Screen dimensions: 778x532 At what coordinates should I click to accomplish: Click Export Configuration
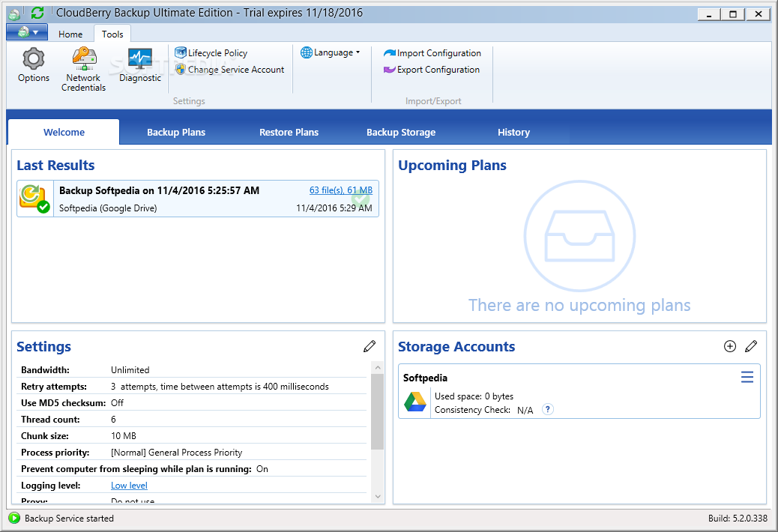pyautogui.click(x=432, y=70)
